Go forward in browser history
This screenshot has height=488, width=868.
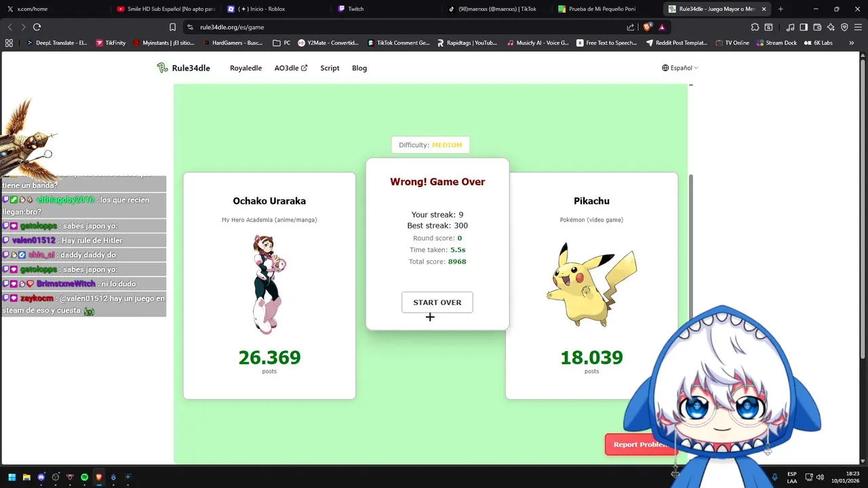coord(23,27)
